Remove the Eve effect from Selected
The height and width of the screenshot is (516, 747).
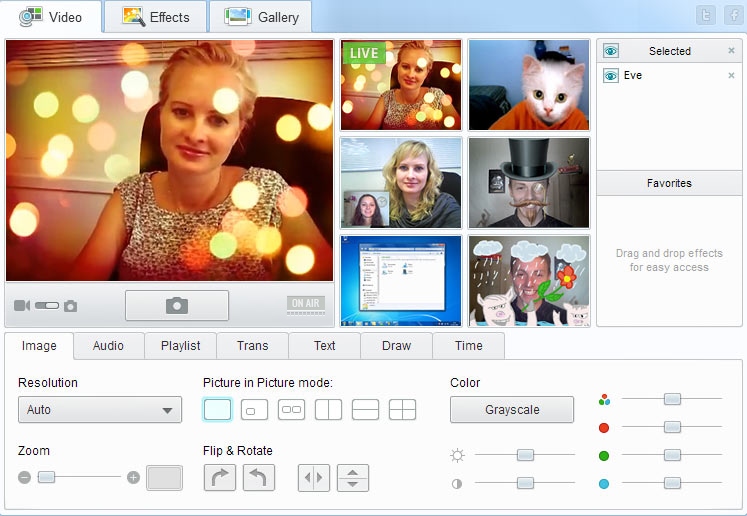731,76
